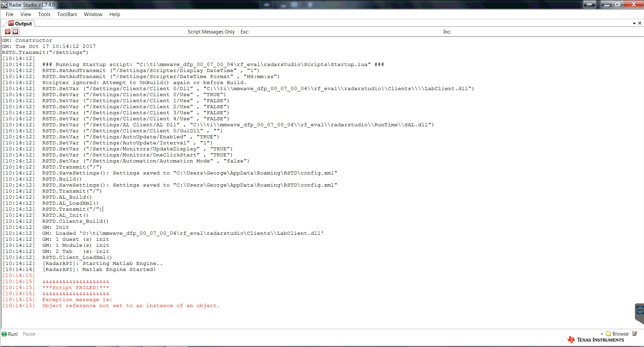Screen dimensions: 644x347
Task: Select the Output tab
Action: (20, 23)
